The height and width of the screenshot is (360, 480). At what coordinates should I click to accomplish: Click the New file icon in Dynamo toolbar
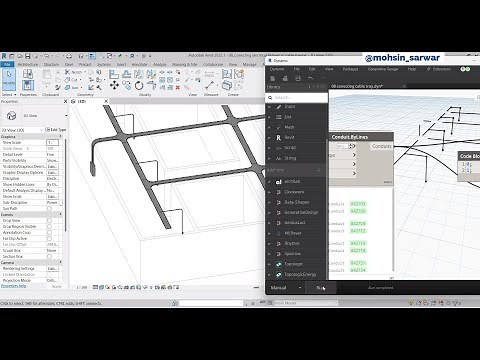click(273, 78)
